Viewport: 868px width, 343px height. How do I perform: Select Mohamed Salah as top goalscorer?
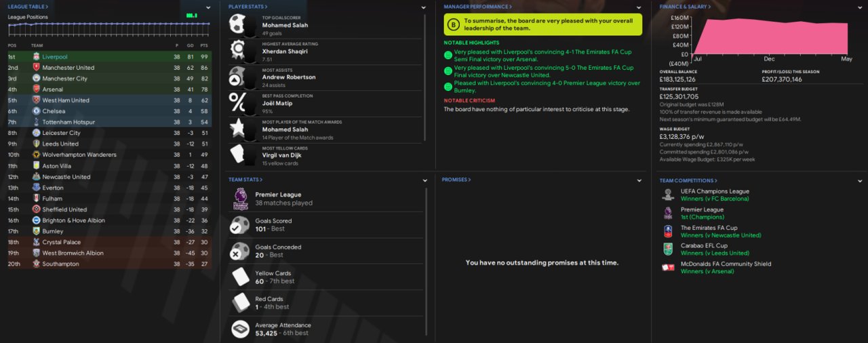tap(285, 25)
